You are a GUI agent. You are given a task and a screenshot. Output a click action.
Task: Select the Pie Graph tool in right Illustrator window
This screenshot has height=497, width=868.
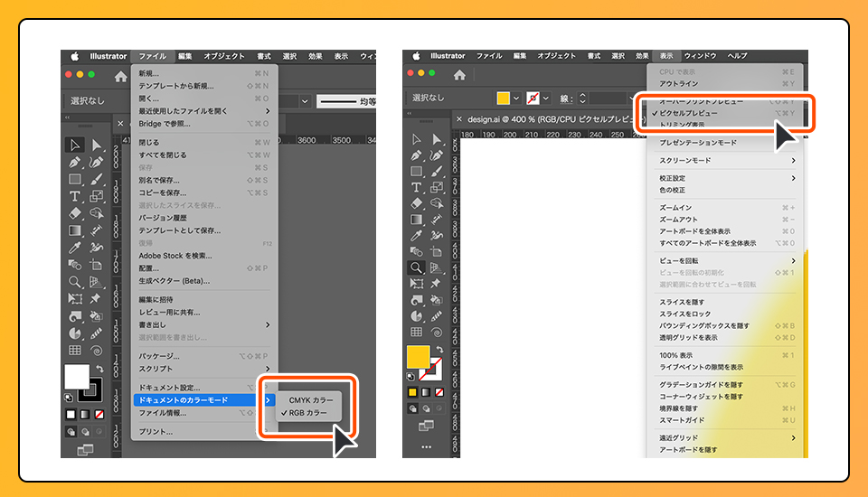(x=416, y=316)
